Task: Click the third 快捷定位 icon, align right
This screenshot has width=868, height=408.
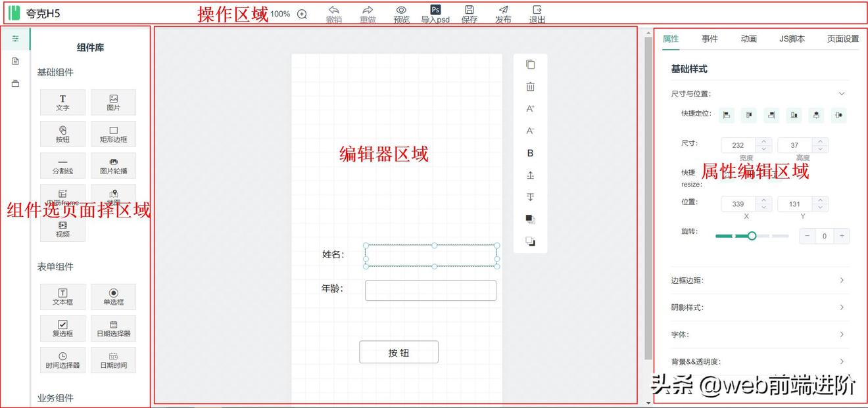Action: coord(771,115)
